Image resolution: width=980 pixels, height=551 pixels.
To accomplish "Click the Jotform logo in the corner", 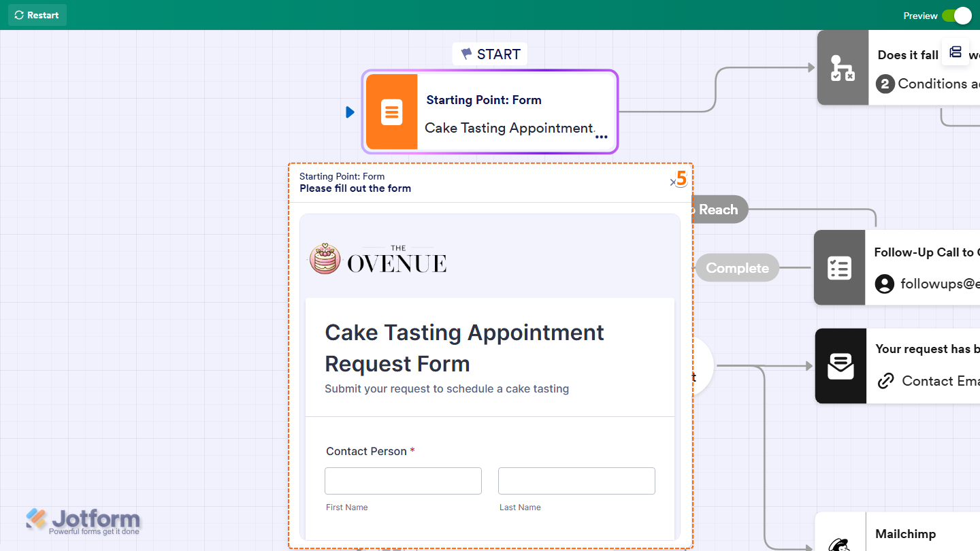I will point(82,521).
